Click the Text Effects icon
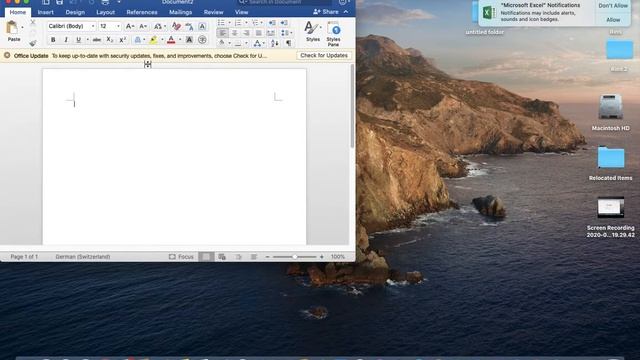The height and width of the screenshot is (360, 640). click(x=138, y=40)
